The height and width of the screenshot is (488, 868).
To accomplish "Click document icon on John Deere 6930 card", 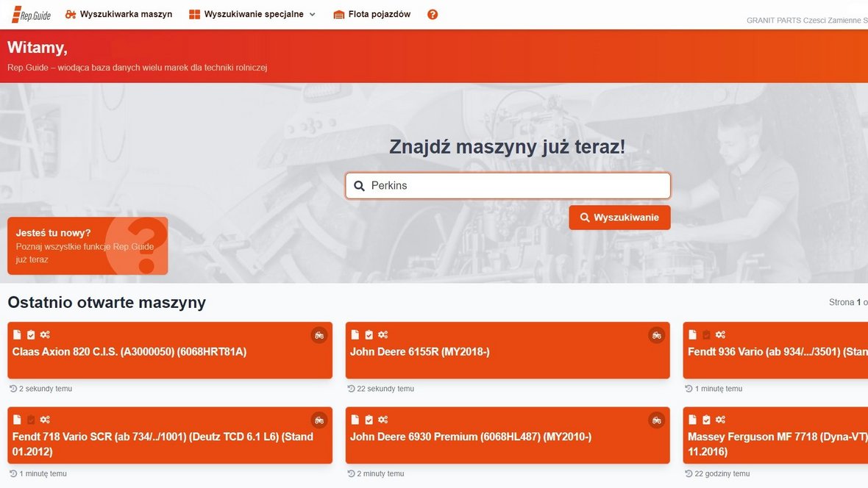I will pyautogui.click(x=355, y=420).
